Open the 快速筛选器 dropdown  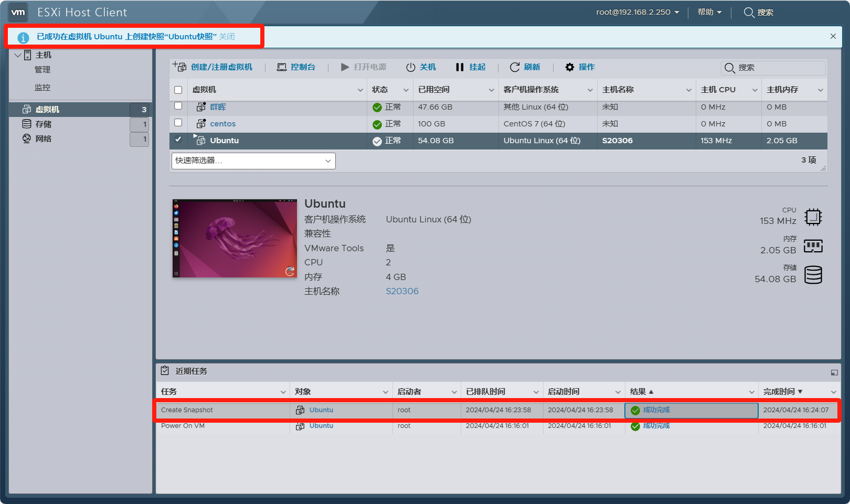253,161
